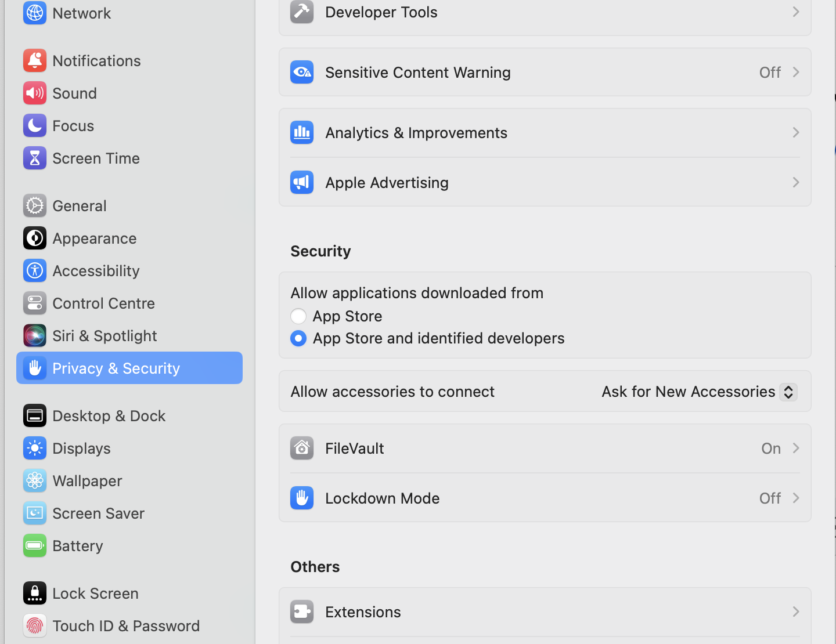Expand the Extensions row chevron
This screenshot has height=644, width=836.
[796, 612]
